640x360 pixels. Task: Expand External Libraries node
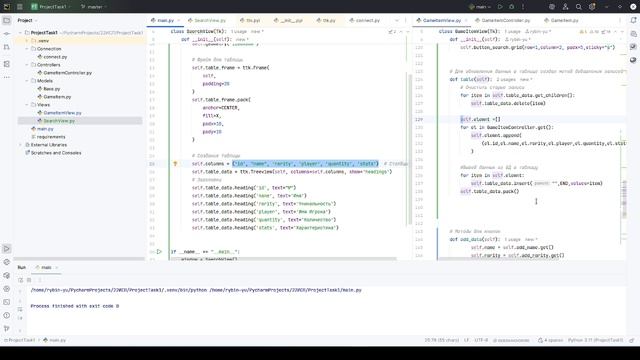pyautogui.click(x=20, y=145)
